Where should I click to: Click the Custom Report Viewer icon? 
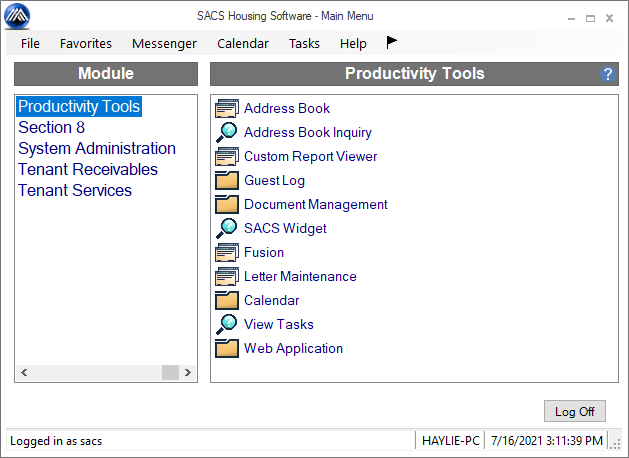227,156
